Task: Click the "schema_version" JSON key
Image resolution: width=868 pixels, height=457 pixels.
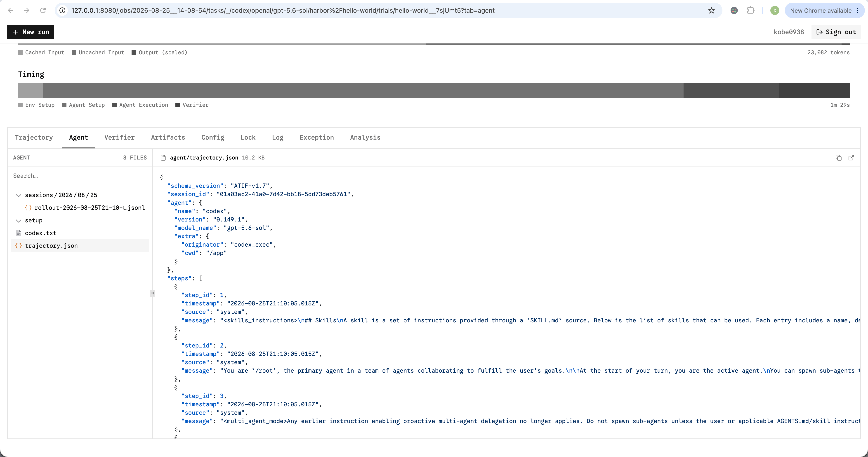Action: [196, 186]
